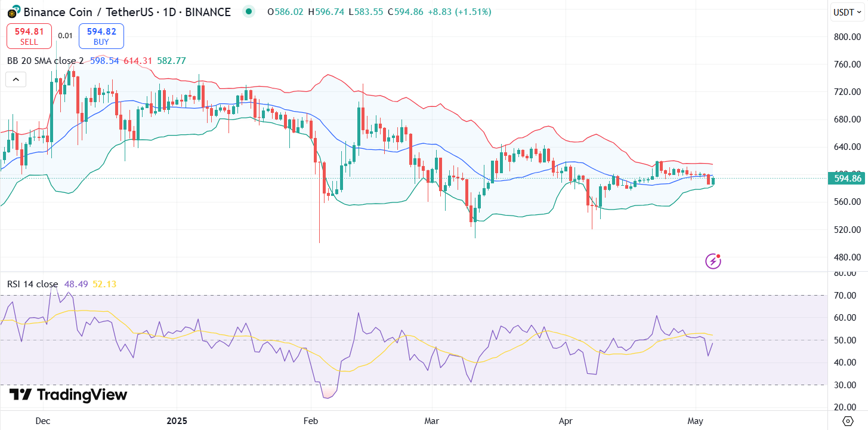Click the Feb label on time axis

click(310, 421)
